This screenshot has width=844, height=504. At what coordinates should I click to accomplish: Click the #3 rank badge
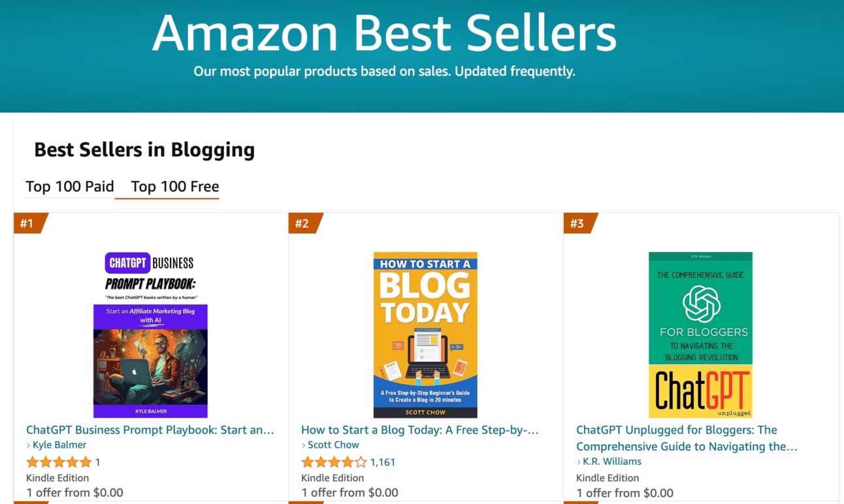[579, 223]
